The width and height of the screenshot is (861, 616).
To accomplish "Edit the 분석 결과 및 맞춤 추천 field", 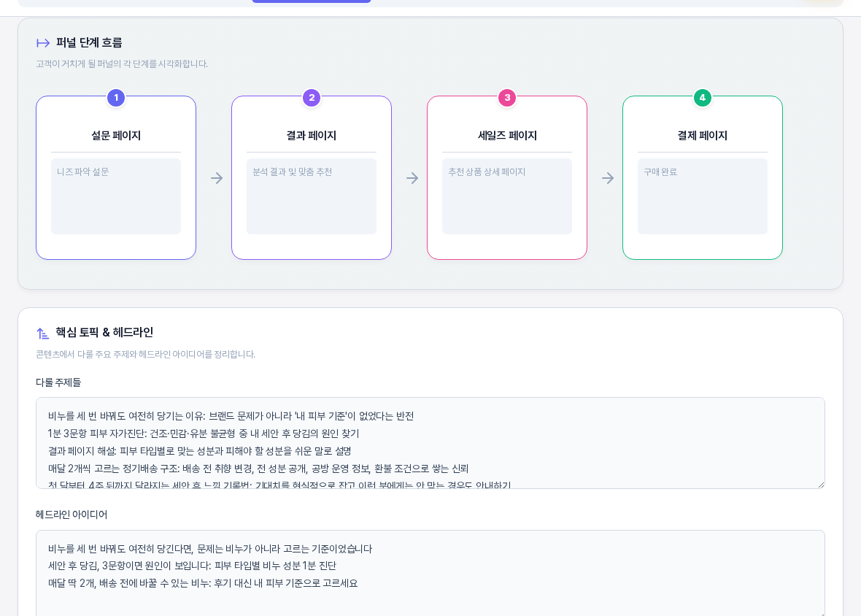I will tap(312, 196).
